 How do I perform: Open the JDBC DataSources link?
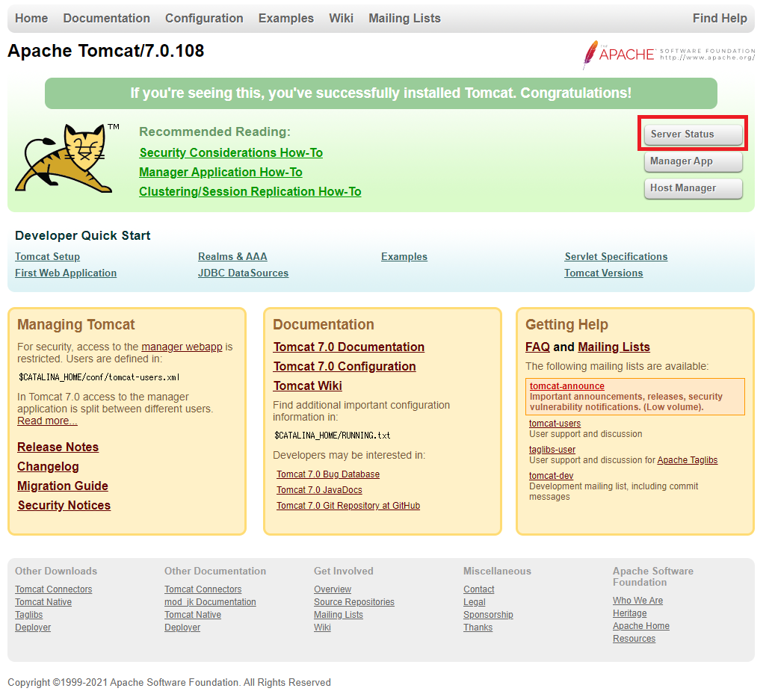pos(243,273)
